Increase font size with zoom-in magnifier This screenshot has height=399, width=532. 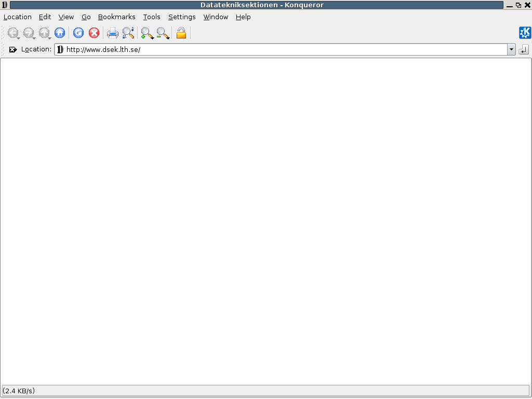point(147,33)
